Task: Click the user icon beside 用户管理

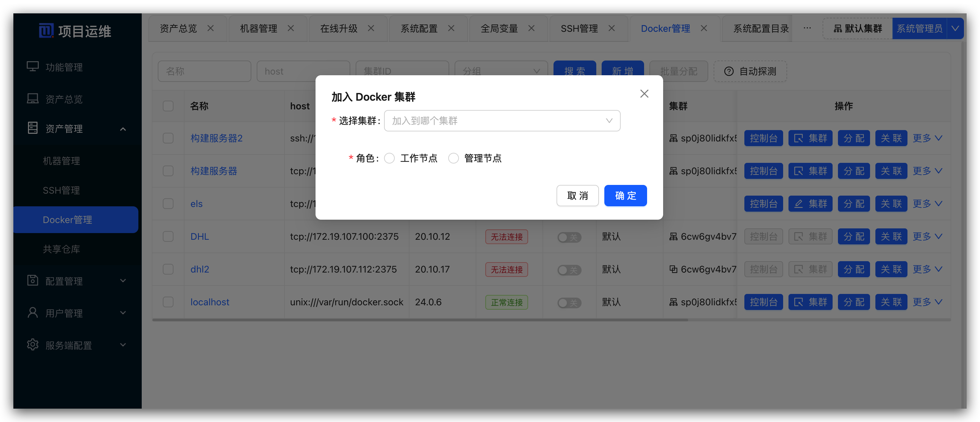Action: pyautogui.click(x=33, y=312)
